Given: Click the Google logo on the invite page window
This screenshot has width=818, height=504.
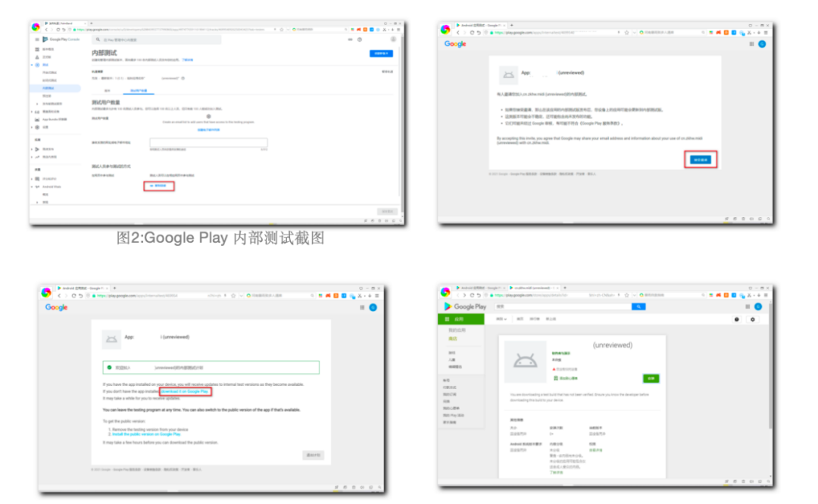Looking at the screenshot, I should tap(455, 45).
